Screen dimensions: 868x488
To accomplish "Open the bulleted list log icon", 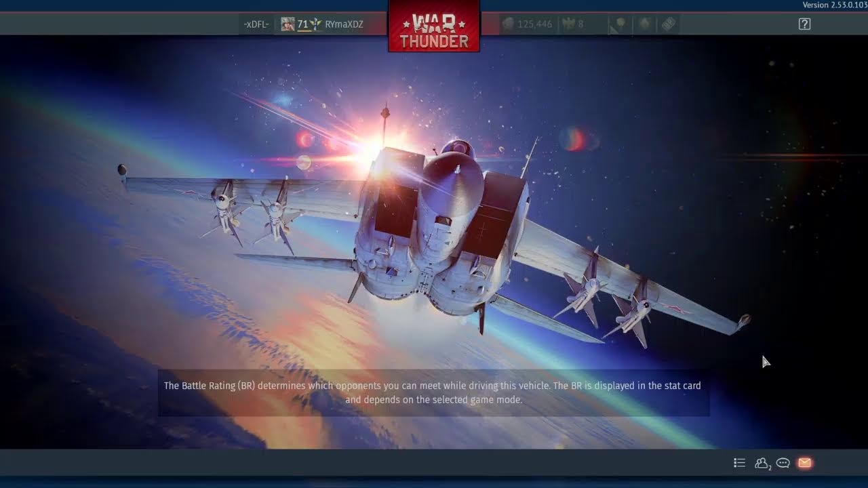I will click(740, 463).
